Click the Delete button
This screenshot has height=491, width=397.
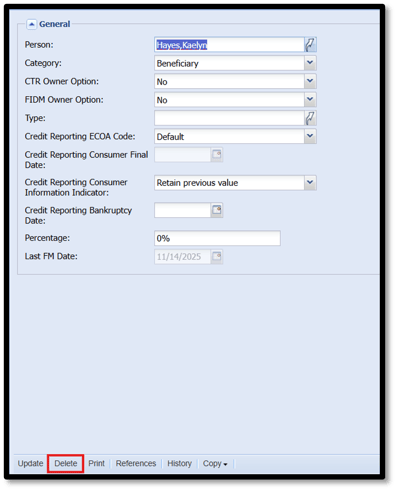(66, 464)
